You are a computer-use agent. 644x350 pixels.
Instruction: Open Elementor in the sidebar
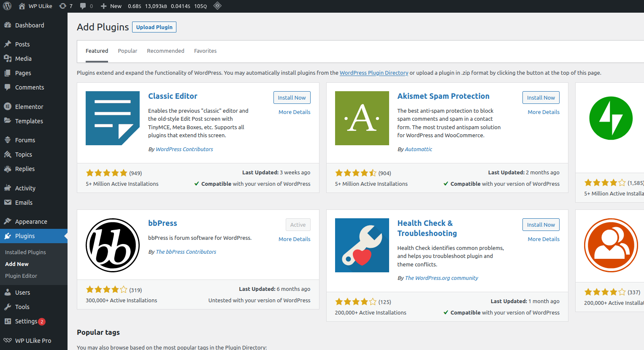(34, 106)
